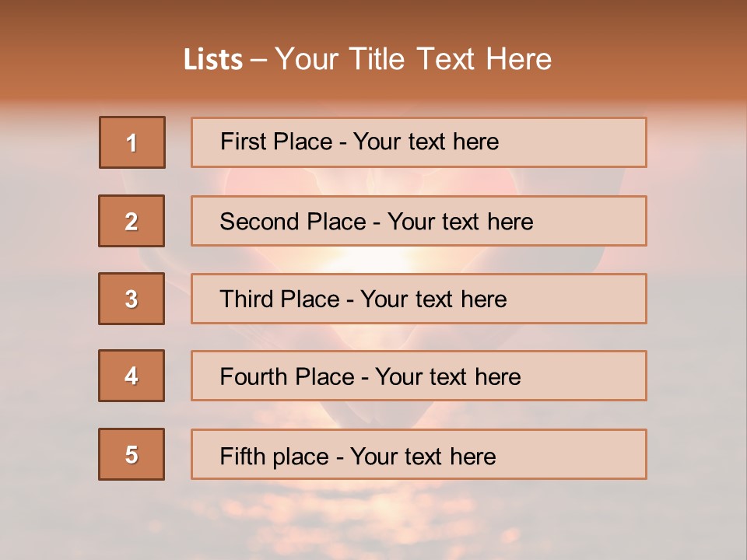Screen dimensions: 747x560
Task: Click the word "Fifth" in the list
Action: click(x=242, y=456)
